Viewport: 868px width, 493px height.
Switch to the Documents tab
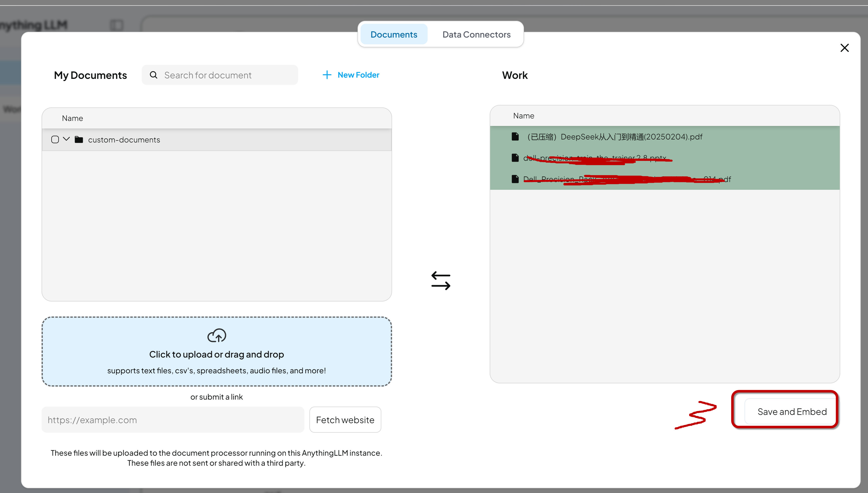[394, 34]
